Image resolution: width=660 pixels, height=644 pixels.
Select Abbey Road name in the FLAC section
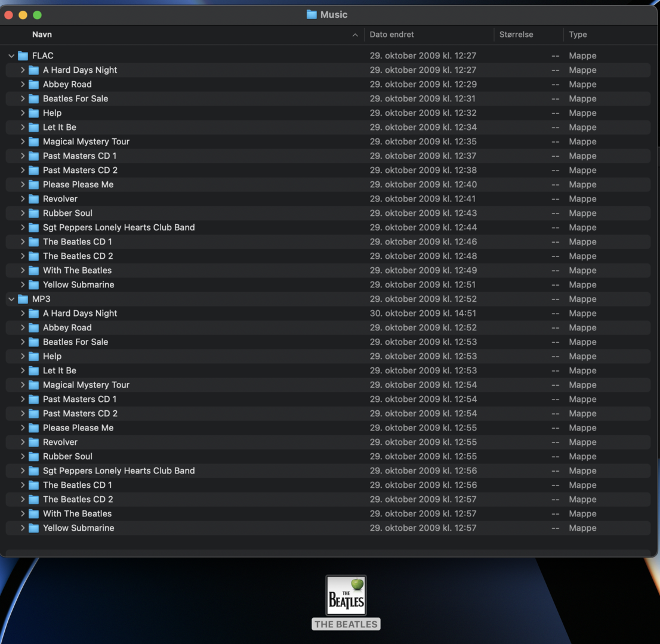coord(67,84)
